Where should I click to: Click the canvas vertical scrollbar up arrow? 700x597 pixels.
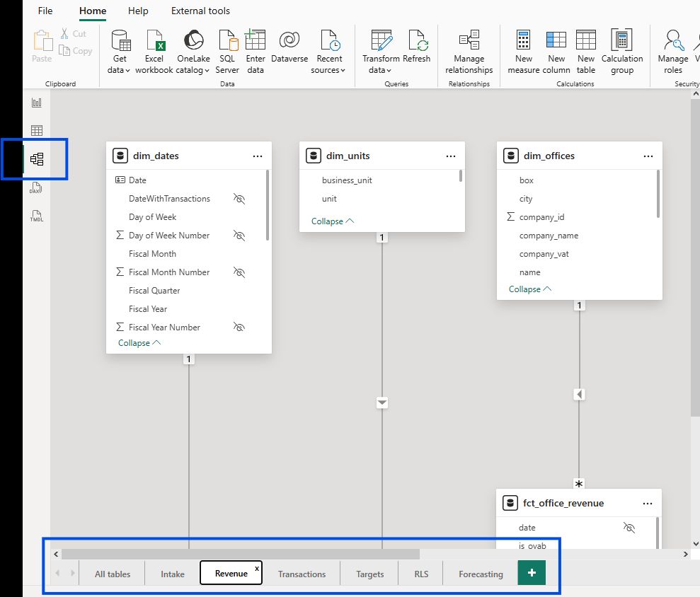696,94
